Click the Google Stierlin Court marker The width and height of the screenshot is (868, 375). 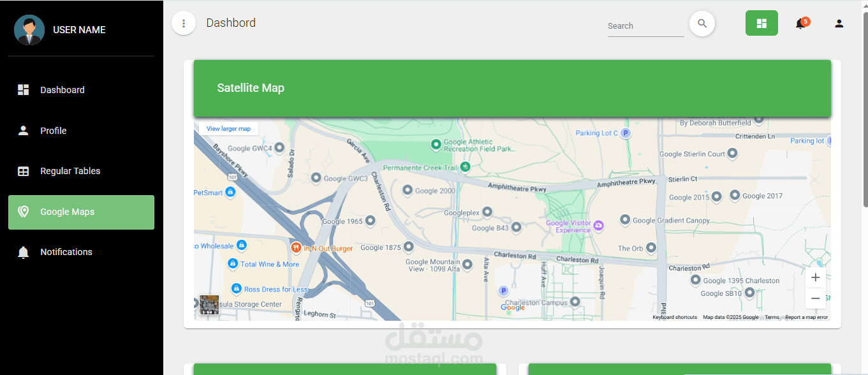[733, 153]
